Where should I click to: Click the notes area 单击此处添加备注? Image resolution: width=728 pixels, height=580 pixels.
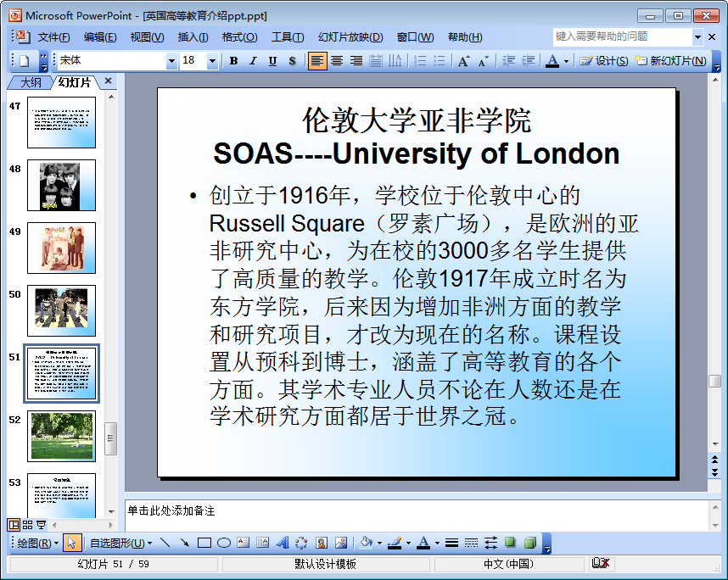tap(416, 515)
